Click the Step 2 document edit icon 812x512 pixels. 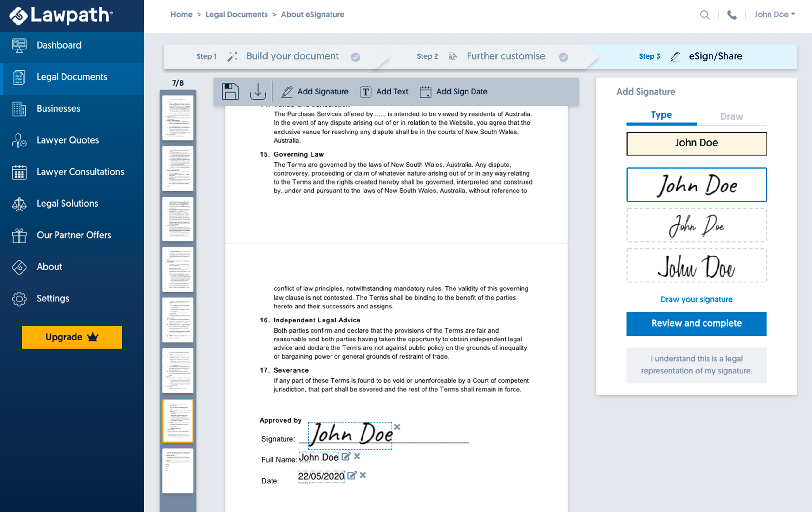pos(452,57)
